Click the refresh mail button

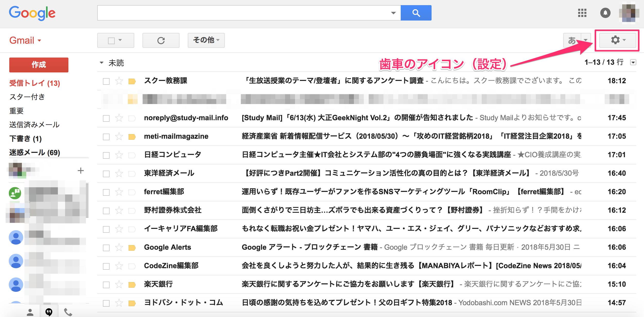pyautogui.click(x=161, y=40)
